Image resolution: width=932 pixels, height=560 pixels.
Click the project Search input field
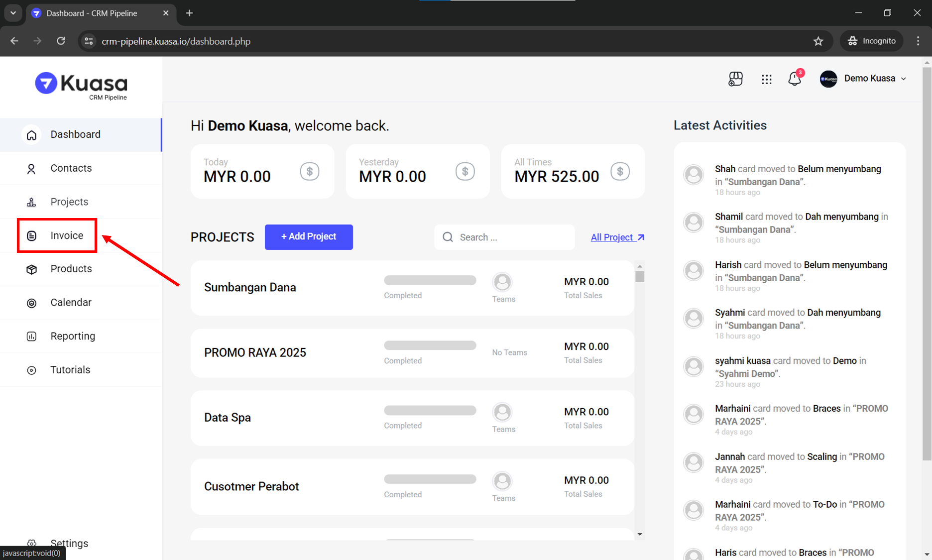point(513,237)
